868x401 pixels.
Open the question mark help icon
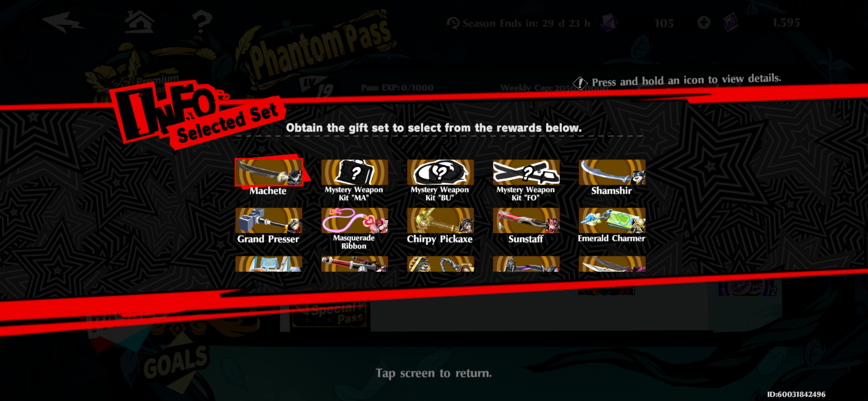click(x=202, y=22)
